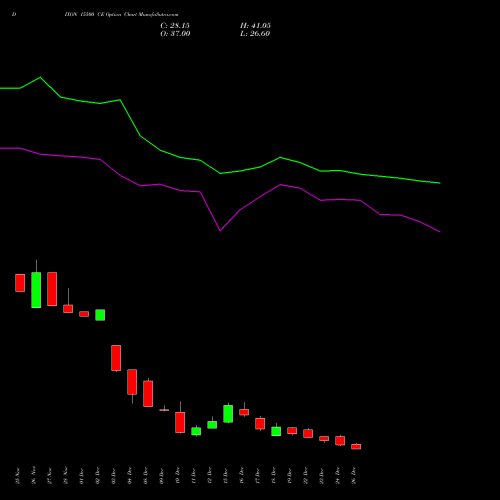Click the green indicator line

pyautogui.click(x=220, y=173)
